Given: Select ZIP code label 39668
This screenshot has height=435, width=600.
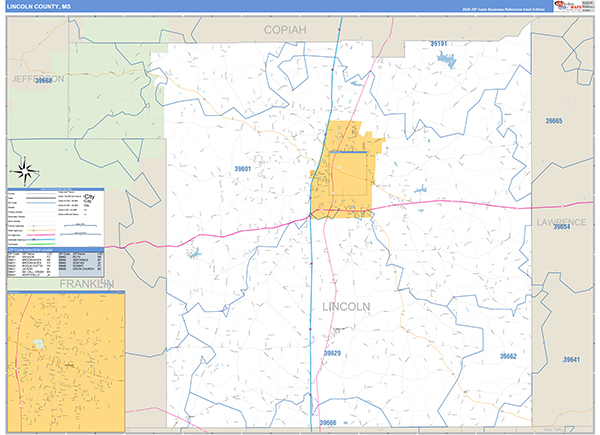Looking at the screenshot, I should (44, 81).
